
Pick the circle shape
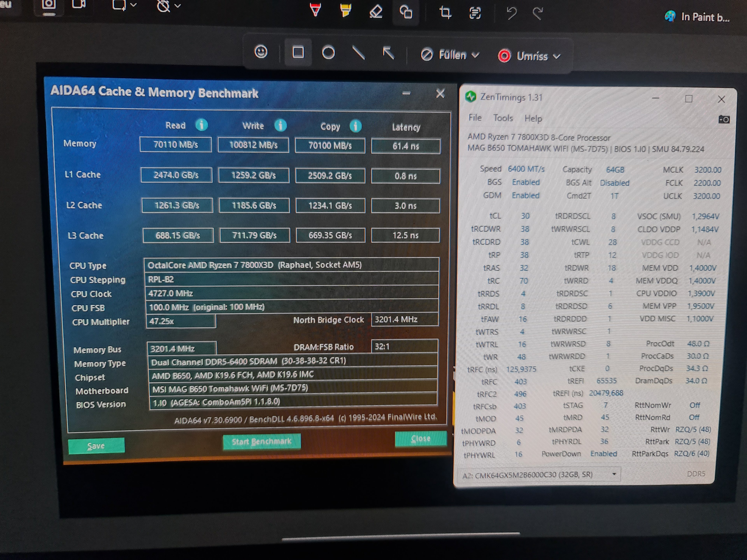click(328, 53)
